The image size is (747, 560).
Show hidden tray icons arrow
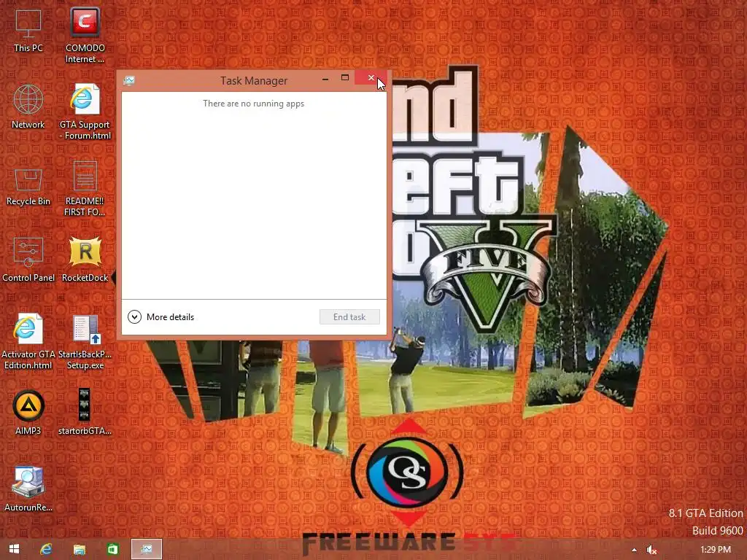[634, 550]
